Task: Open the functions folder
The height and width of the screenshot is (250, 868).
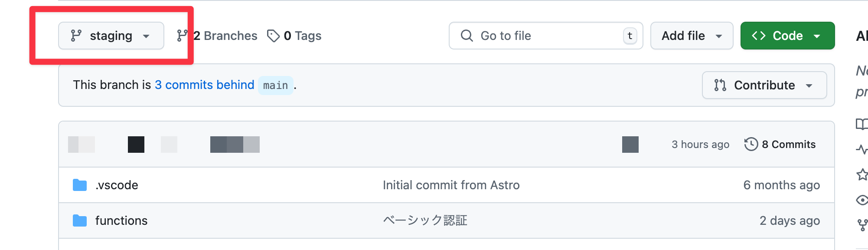Action: click(121, 220)
